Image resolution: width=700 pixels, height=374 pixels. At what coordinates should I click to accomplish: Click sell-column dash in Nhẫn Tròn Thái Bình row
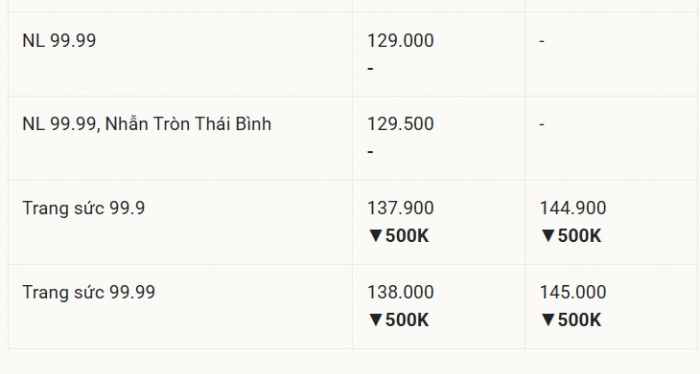(x=542, y=124)
